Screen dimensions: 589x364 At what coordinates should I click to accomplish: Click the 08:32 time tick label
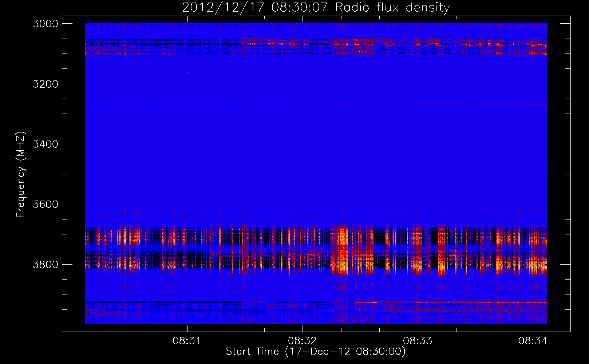(x=303, y=341)
